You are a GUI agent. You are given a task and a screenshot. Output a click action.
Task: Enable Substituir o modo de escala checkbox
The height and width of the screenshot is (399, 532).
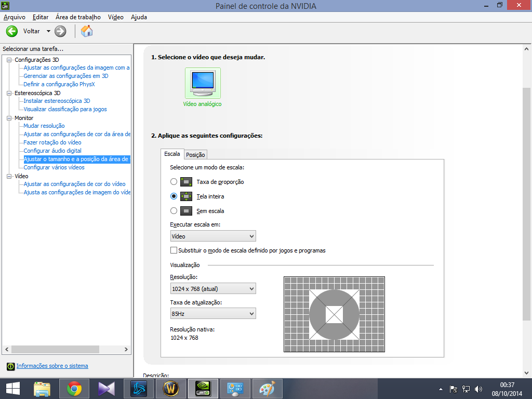point(174,250)
